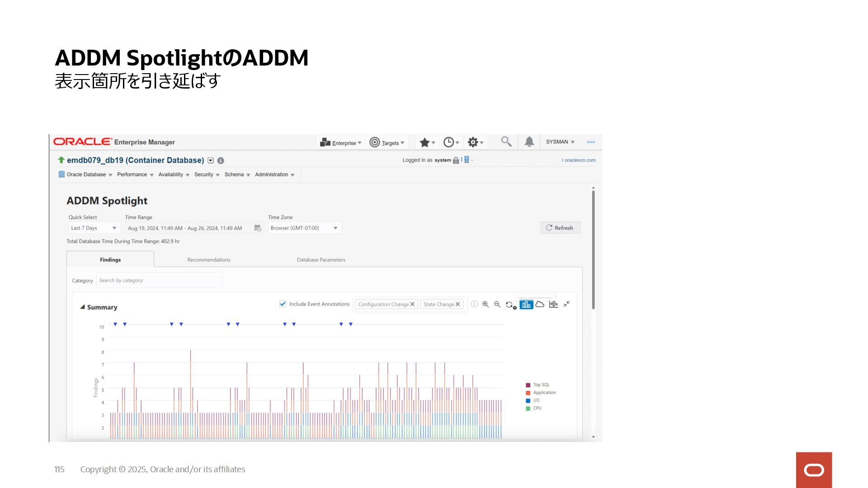Click the Refresh button
The image size is (868, 488).
tap(560, 228)
